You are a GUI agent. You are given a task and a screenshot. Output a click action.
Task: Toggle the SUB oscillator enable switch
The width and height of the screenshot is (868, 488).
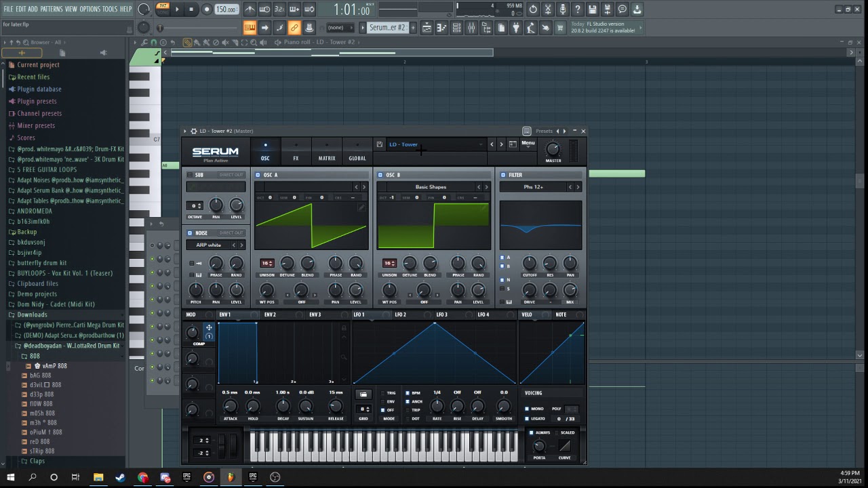point(190,175)
